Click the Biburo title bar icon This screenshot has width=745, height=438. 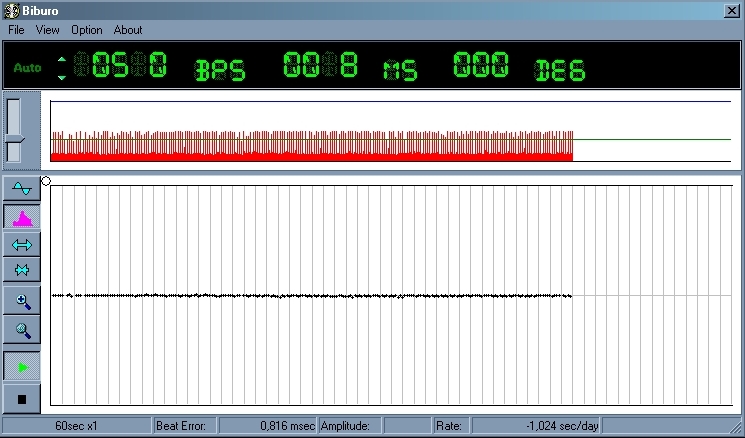tap(12, 10)
